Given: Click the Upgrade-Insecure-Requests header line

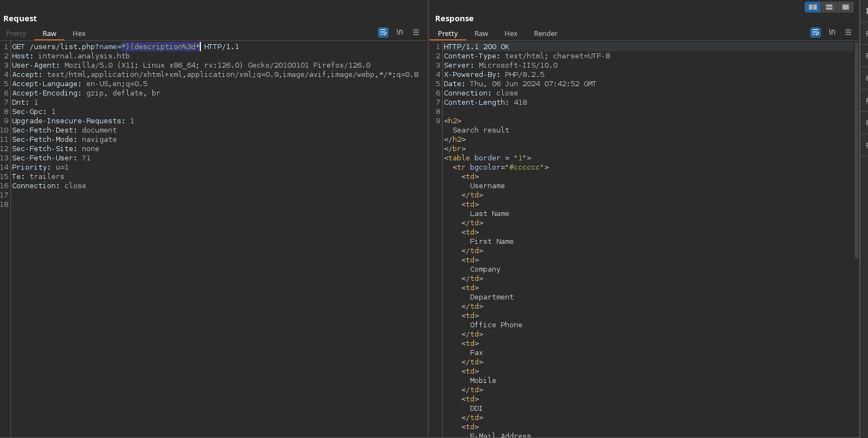Looking at the screenshot, I should click(x=73, y=121).
